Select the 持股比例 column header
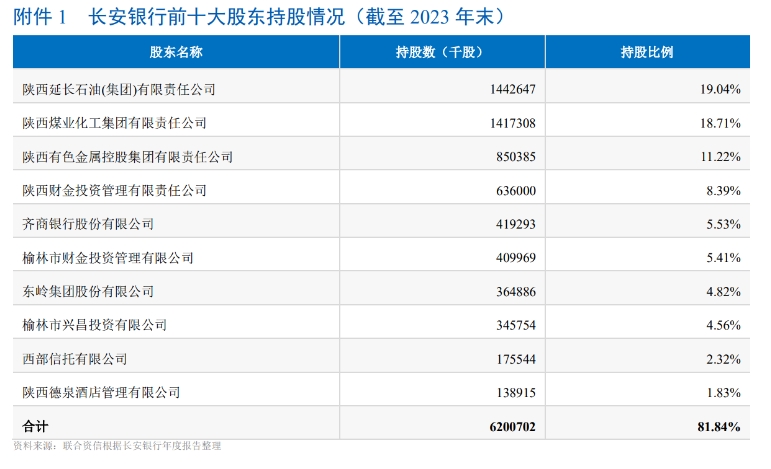This screenshot has width=771, height=469. click(647, 52)
